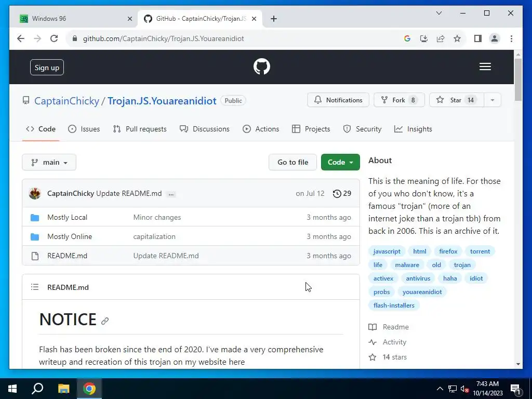Open the CaptainChicky owner link
This screenshot has width=532, height=399.
click(x=67, y=101)
